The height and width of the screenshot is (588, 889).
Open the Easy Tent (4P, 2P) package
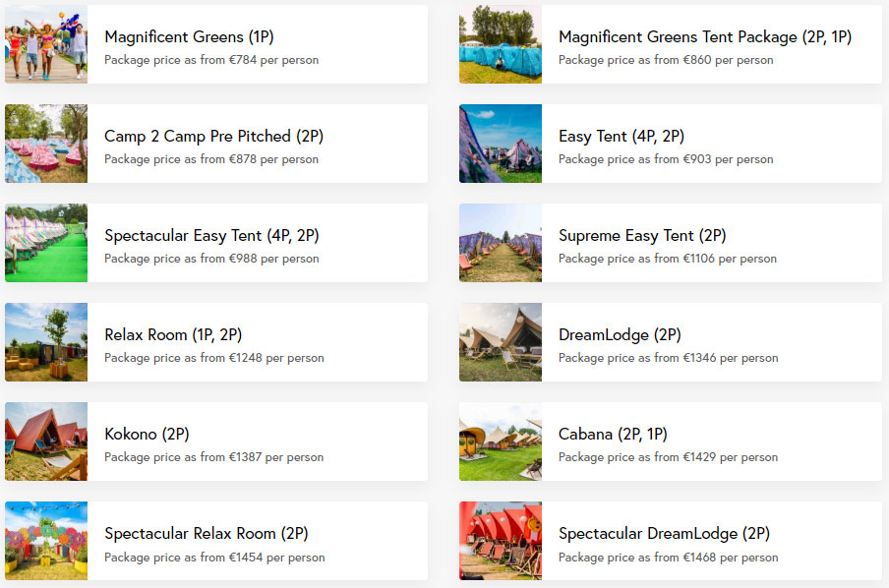670,144
